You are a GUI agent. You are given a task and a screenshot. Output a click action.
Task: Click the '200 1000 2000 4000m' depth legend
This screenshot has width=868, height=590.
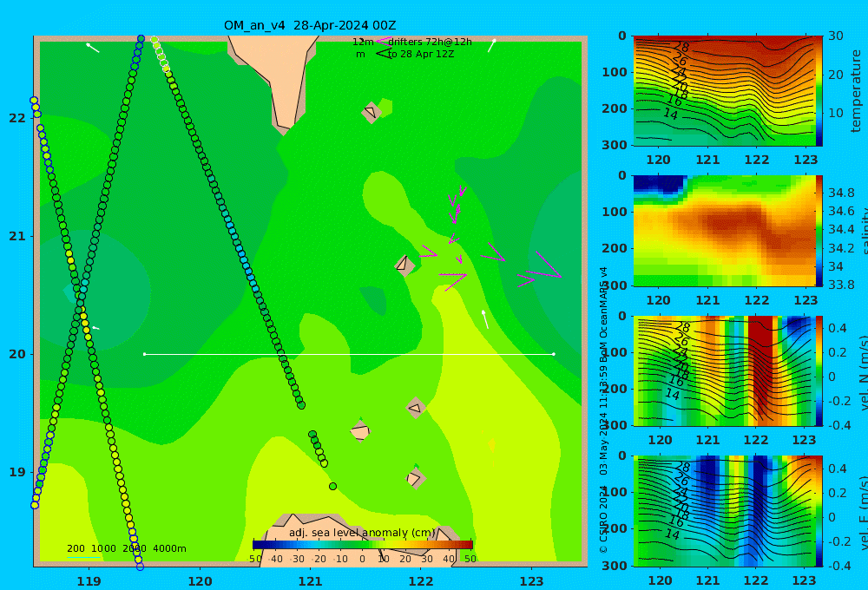click(x=127, y=548)
